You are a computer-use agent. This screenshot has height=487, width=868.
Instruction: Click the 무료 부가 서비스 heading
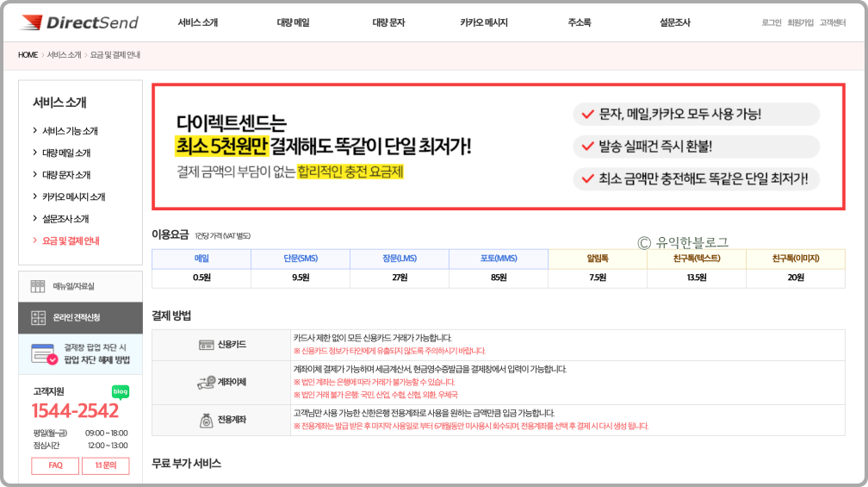[187, 464]
